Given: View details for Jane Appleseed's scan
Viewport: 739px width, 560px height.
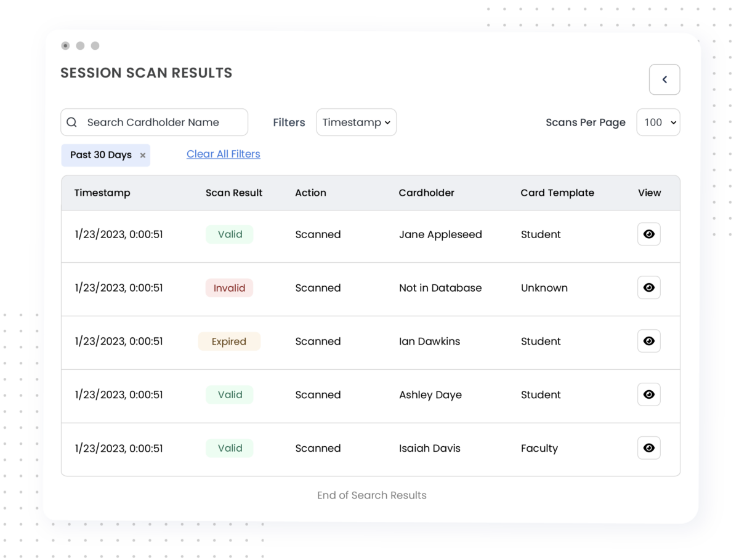Looking at the screenshot, I should [648, 234].
